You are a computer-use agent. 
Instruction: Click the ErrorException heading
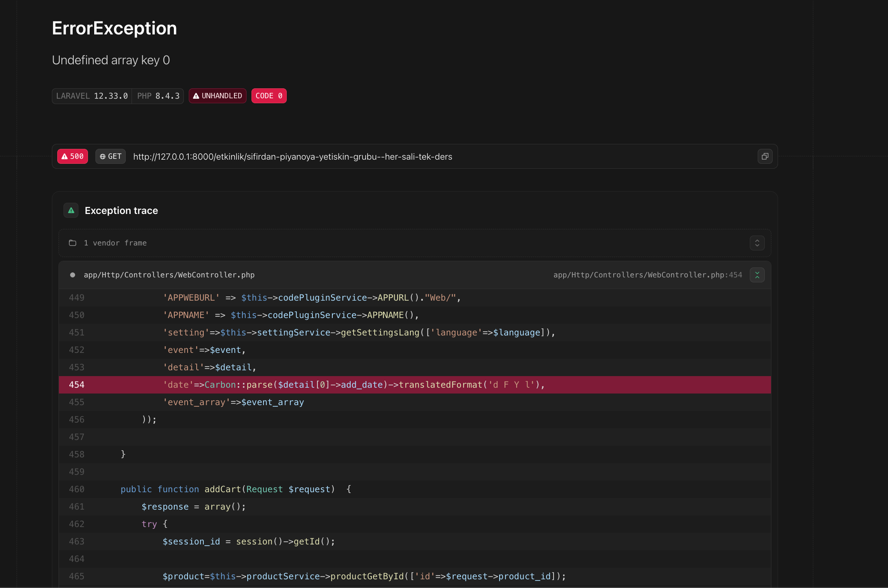click(x=115, y=28)
